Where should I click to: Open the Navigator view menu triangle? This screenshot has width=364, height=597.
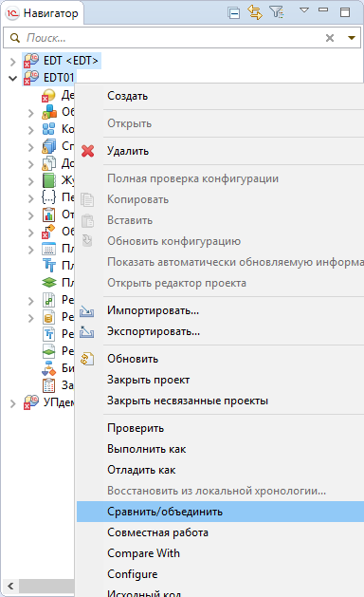pyautogui.click(x=304, y=10)
